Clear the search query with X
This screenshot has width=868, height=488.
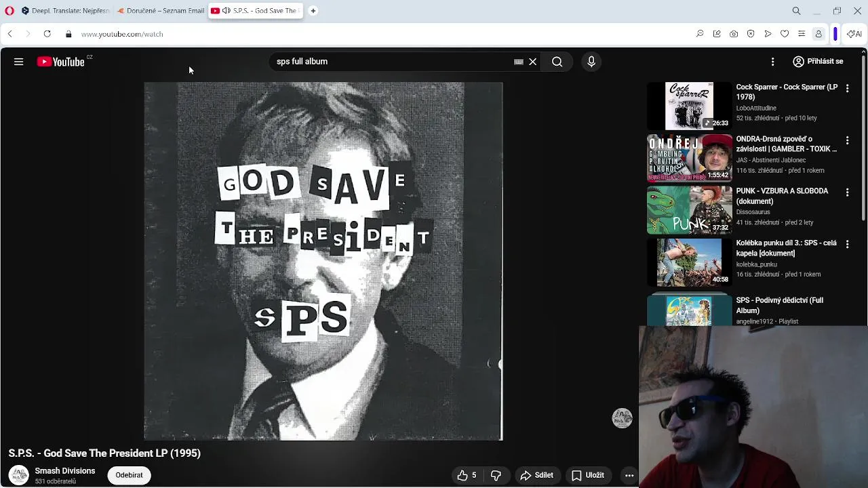[x=533, y=62]
